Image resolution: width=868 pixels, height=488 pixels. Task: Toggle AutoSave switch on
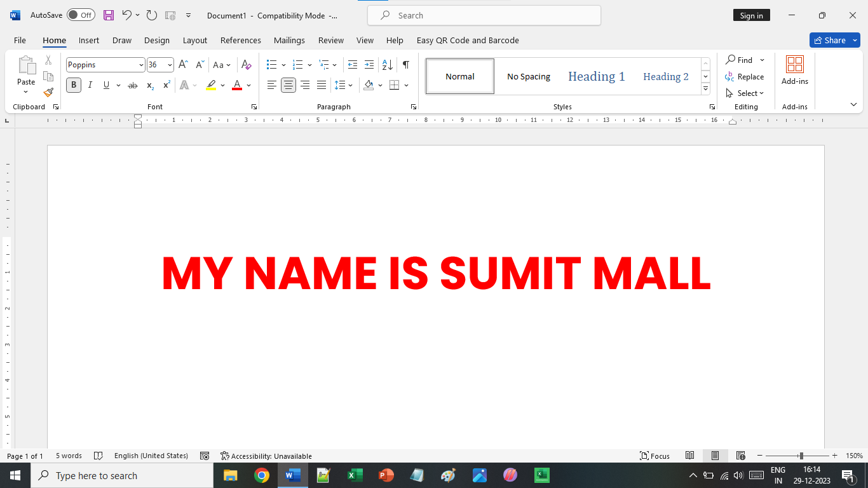click(x=81, y=15)
